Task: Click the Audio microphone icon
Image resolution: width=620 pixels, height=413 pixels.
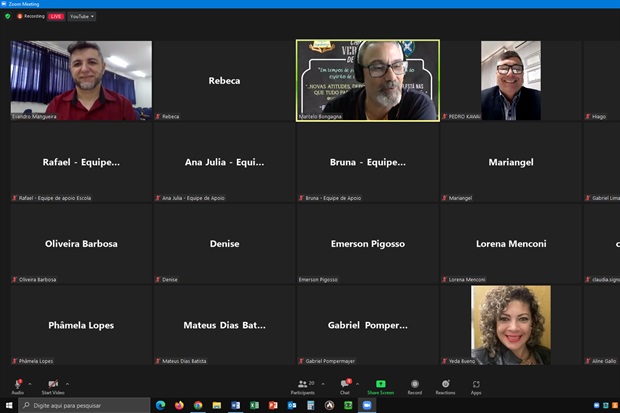Action: tap(18, 384)
